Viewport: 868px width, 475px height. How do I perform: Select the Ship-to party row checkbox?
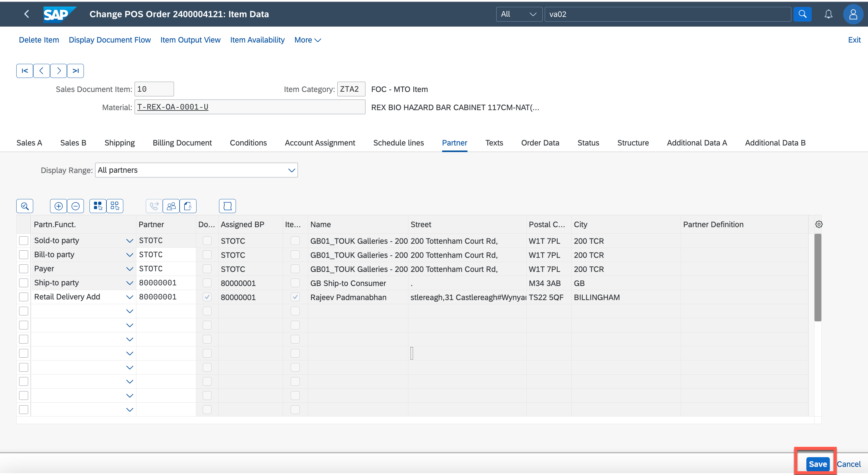click(23, 283)
